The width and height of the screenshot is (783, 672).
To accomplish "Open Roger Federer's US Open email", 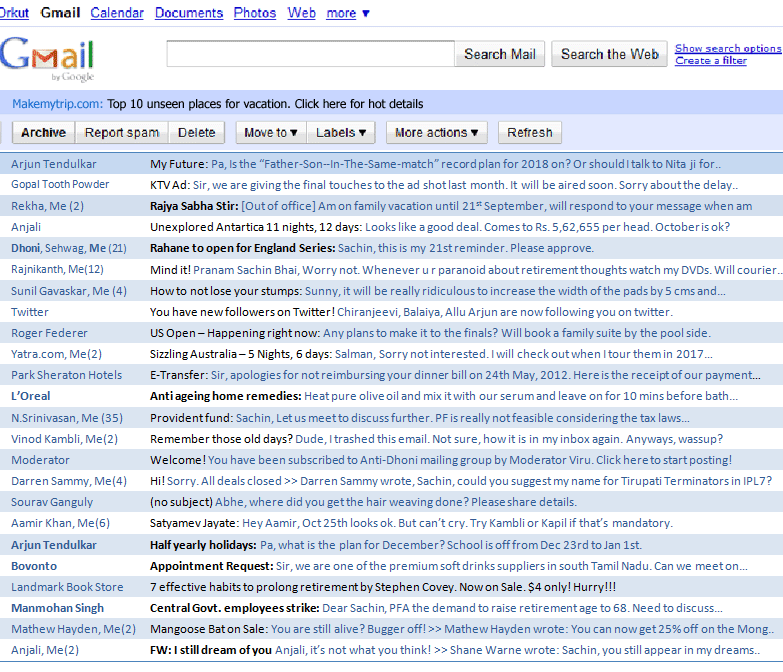I will 392,333.
